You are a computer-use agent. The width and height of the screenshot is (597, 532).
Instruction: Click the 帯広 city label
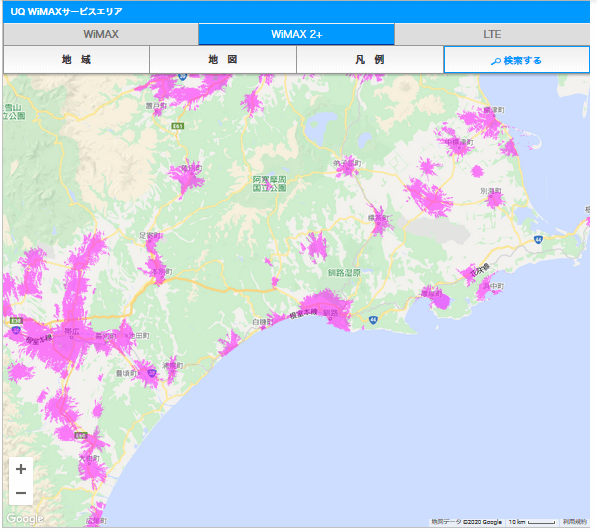click(x=72, y=332)
